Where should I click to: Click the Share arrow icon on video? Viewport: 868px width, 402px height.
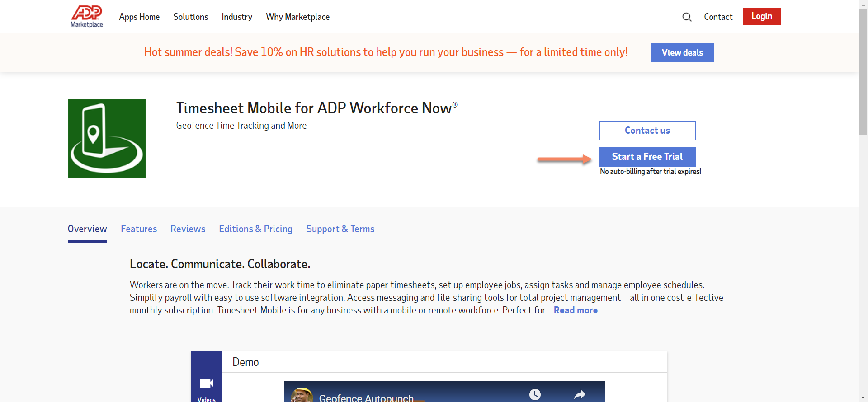click(580, 395)
